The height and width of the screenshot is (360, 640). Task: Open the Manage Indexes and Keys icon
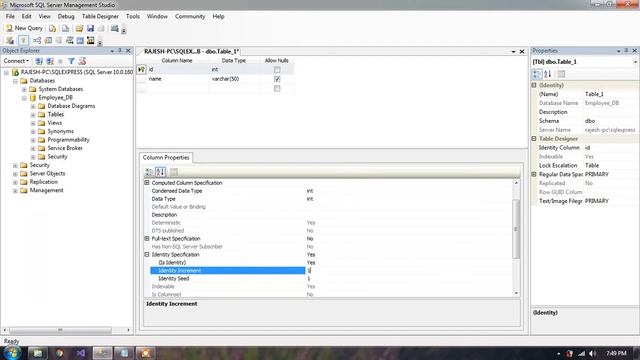(48, 40)
